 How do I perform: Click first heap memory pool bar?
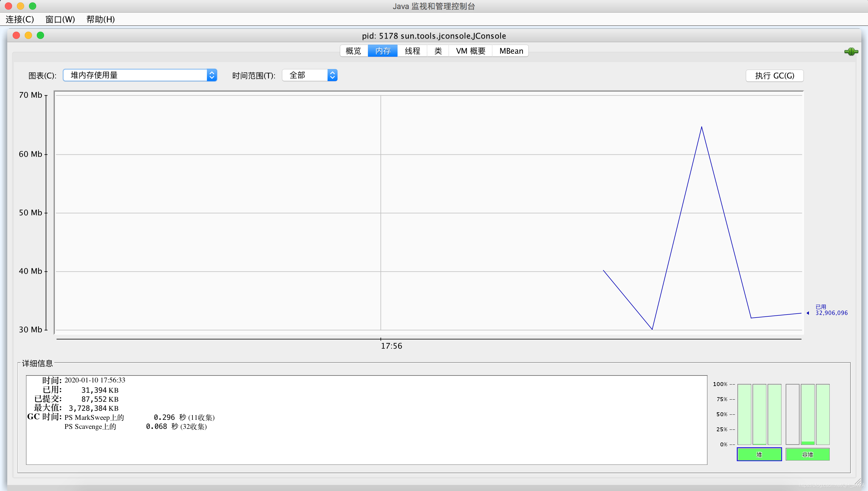[744, 414]
